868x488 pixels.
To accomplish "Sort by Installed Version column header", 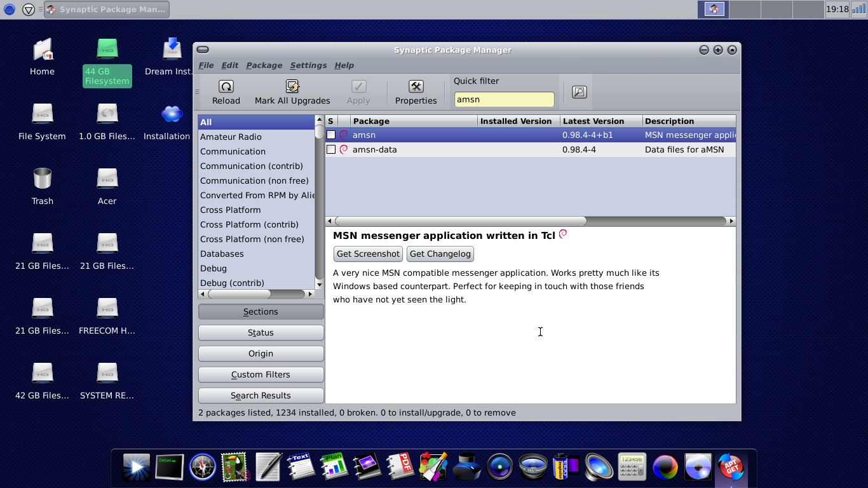I will (519, 121).
